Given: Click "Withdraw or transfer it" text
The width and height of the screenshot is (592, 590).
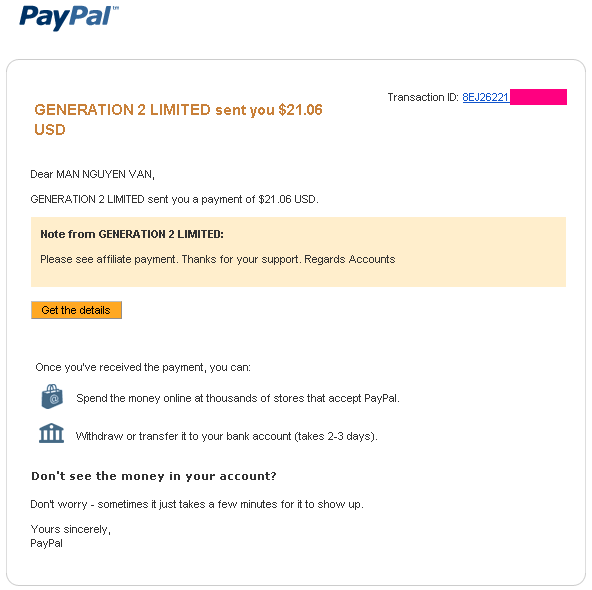Looking at the screenshot, I should click(x=227, y=436).
